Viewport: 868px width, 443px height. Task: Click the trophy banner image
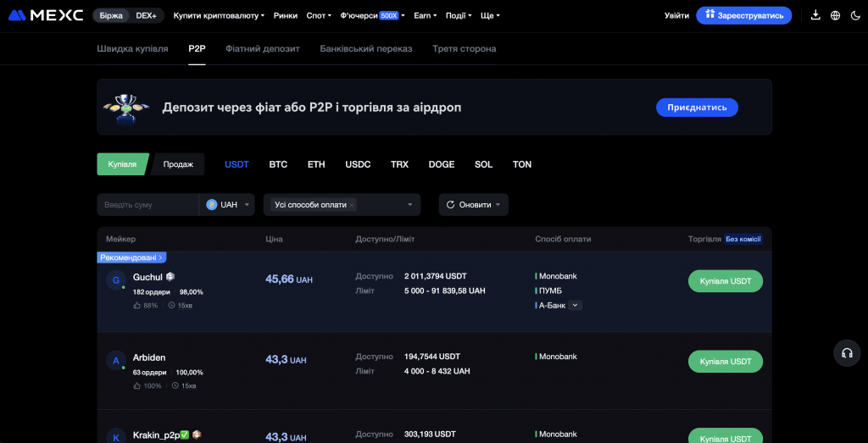[x=125, y=108]
